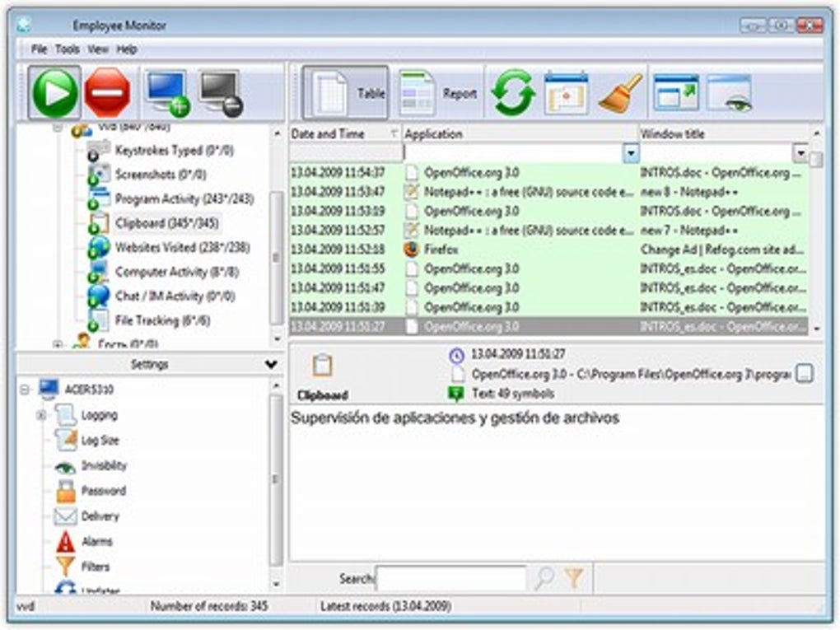The height and width of the screenshot is (630, 840).
Task: Open the Application column filter dropdown
Action: [631, 153]
